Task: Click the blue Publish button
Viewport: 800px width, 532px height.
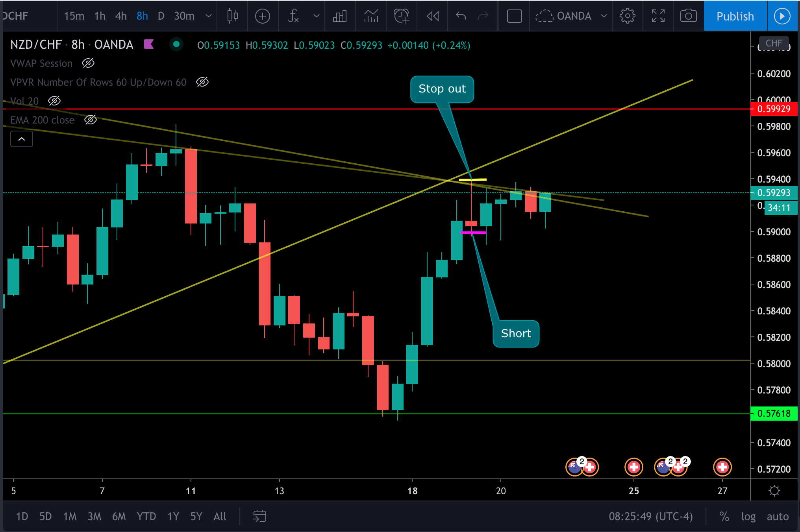Action: pos(735,16)
